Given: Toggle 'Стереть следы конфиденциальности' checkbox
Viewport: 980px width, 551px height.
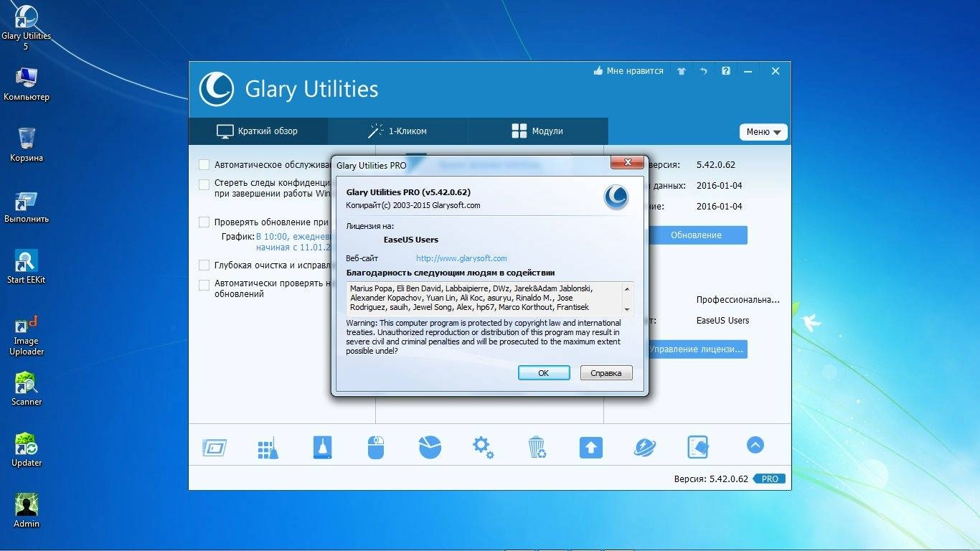Looking at the screenshot, I should [204, 184].
